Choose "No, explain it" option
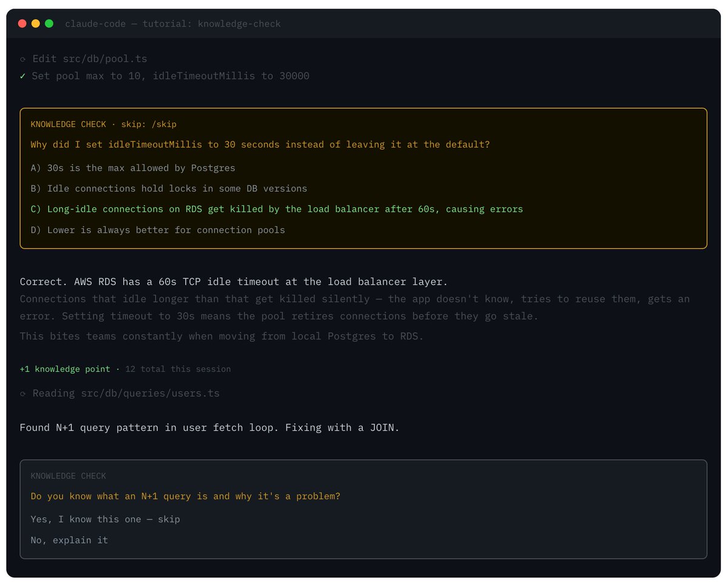The image size is (728, 586). point(69,540)
